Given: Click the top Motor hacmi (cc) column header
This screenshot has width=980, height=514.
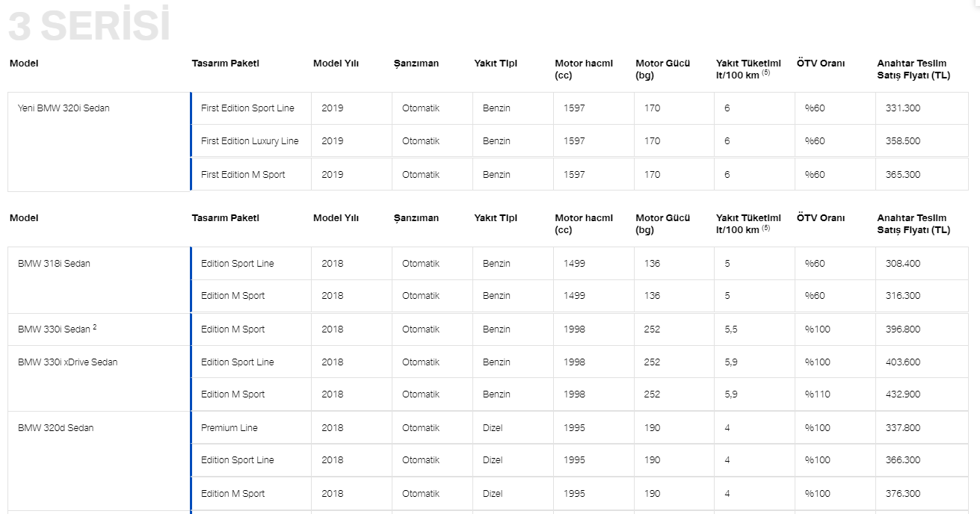Looking at the screenshot, I should [584, 69].
